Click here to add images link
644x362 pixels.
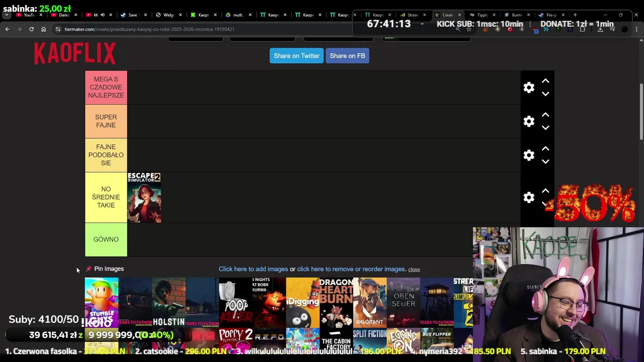point(253,269)
